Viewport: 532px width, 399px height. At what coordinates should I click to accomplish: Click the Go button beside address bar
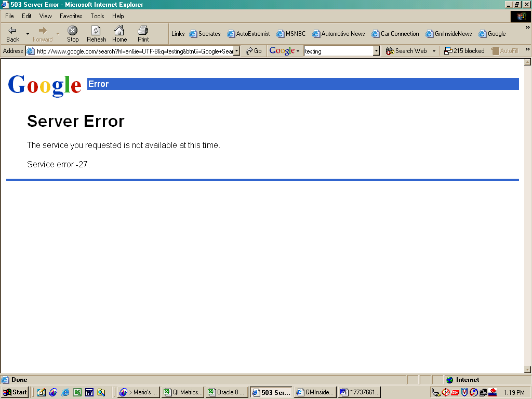pos(254,51)
